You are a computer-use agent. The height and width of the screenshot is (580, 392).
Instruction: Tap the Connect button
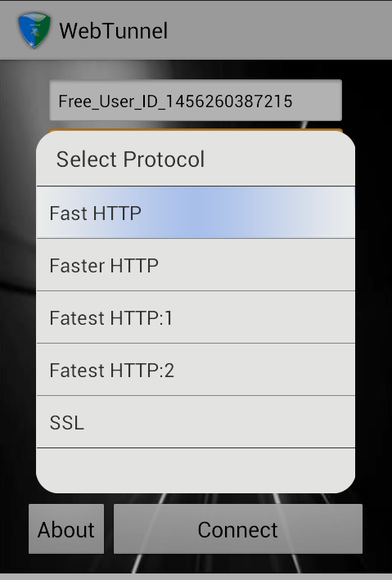238,529
